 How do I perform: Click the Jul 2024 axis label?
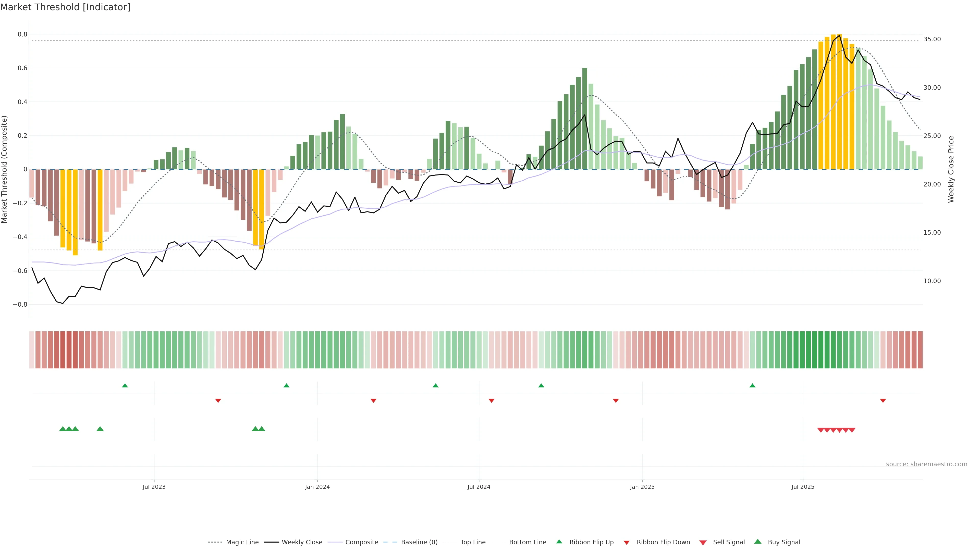point(479,487)
